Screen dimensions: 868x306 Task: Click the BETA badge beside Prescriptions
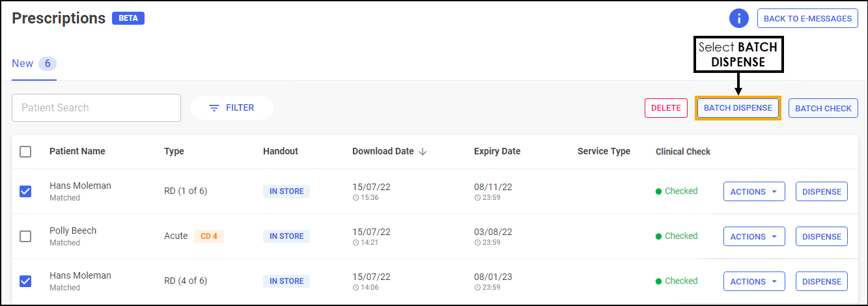(x=128, y=18)
